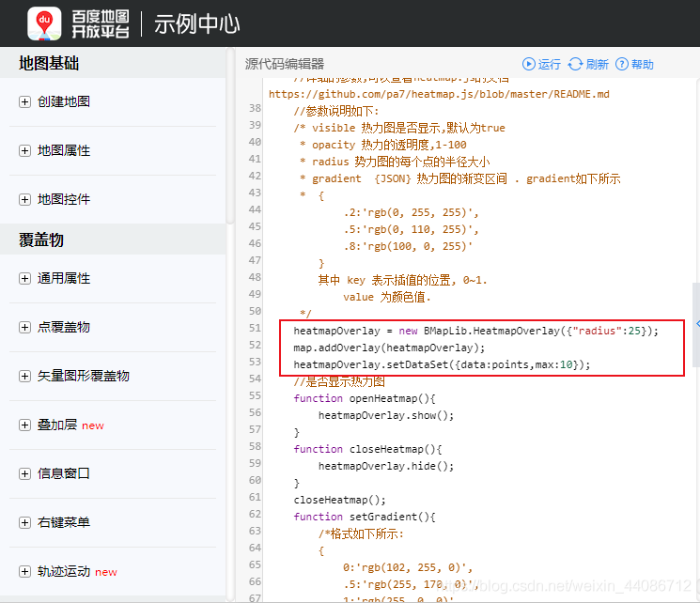Click the //参数说明如下 comment line

click(336, 111)
